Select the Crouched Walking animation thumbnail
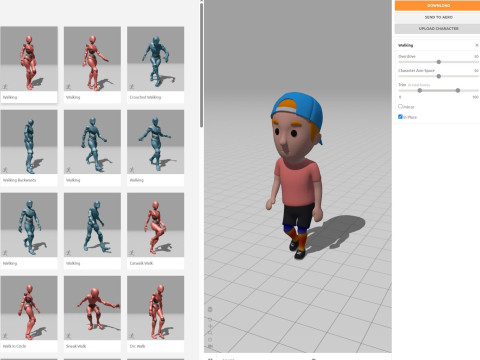This screenshot has height=360, width=480. click(x=155, y=59)
